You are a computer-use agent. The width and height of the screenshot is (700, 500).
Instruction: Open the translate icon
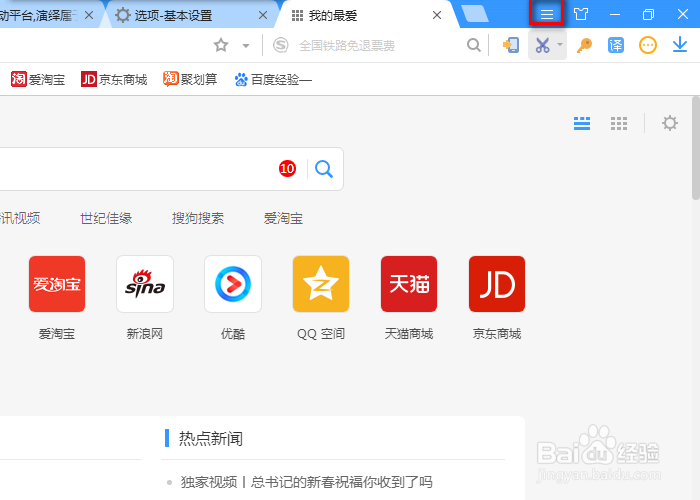click(x=616, y=45)
